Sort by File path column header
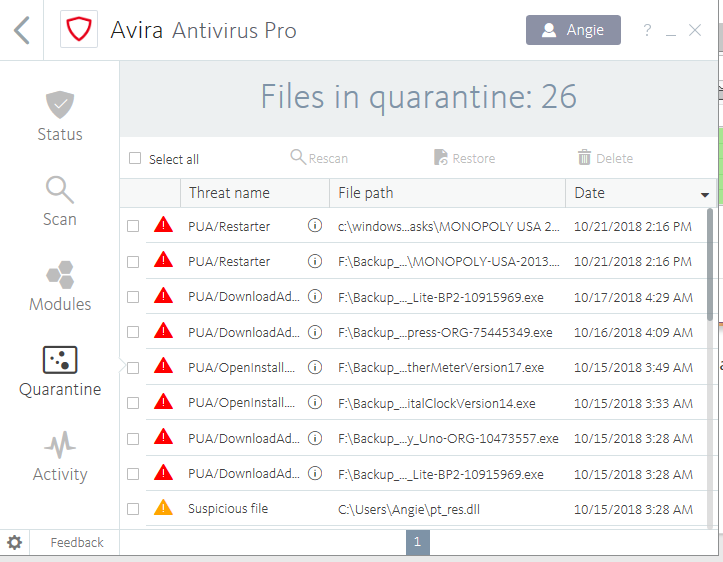This screenshot has width=723, height=562. tap(447, 193)
